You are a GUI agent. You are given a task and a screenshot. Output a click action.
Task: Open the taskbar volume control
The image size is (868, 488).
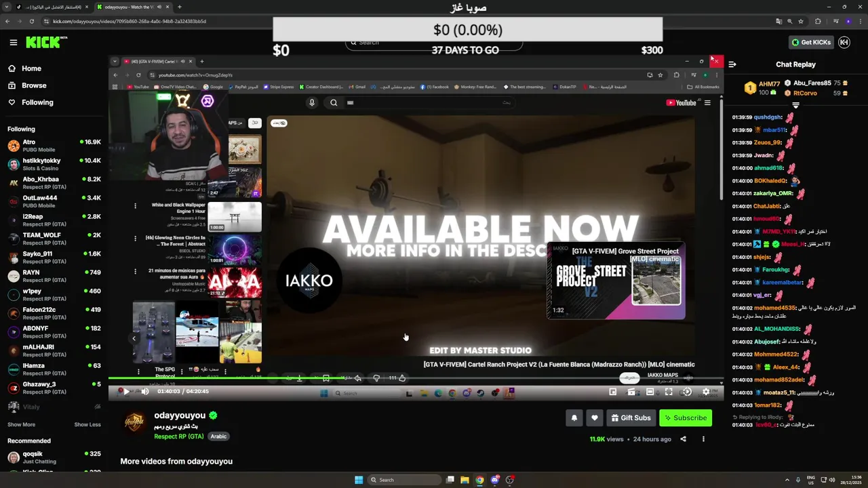click(x=832, y=480)
